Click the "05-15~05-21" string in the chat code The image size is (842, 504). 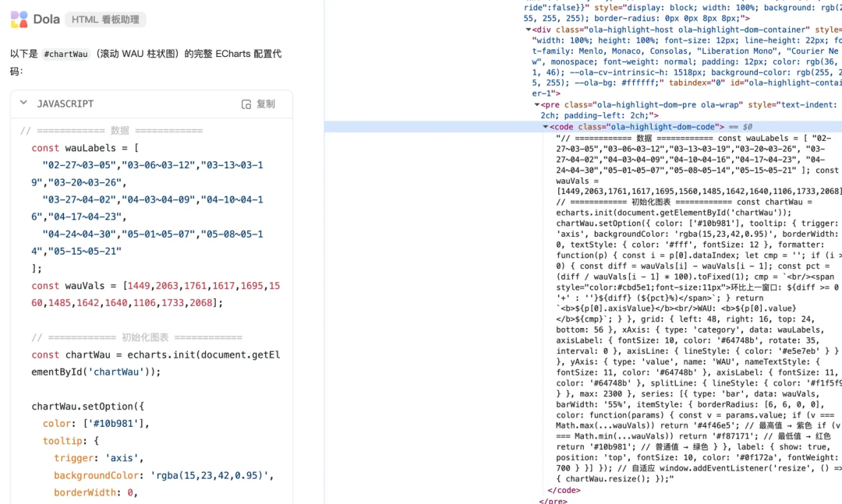(85, 251)
